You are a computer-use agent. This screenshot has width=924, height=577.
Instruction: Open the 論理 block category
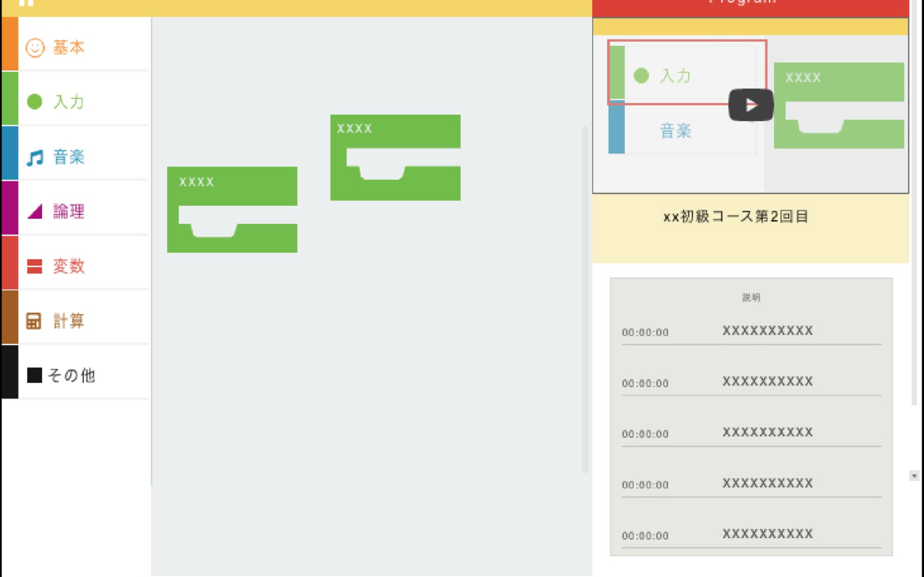[75, 208]
